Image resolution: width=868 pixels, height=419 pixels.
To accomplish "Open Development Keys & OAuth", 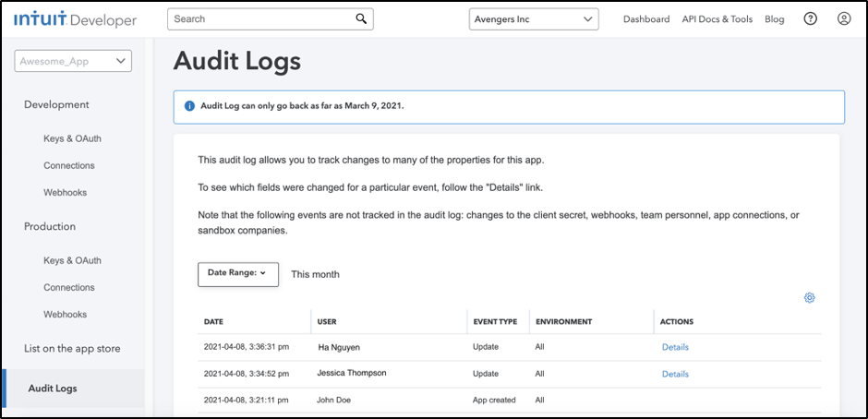I will tap(73, 138).
